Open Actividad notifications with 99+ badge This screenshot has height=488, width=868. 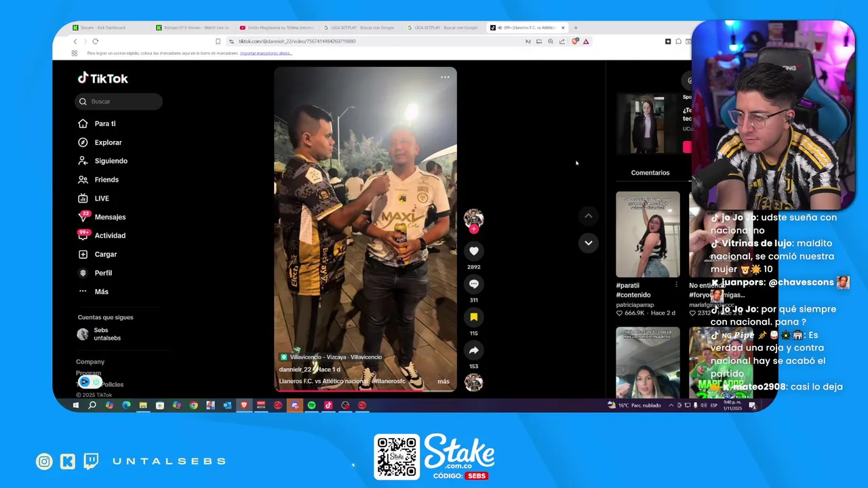[x=102, y=235]
